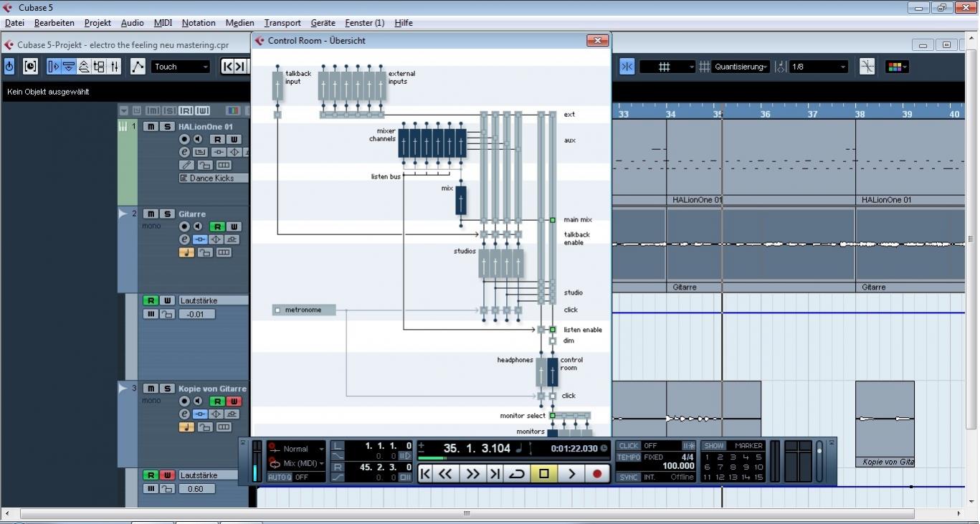This screenshot has width=980, height=524.
Task: Show the Inspector panel icon
Action: [53, 67]
